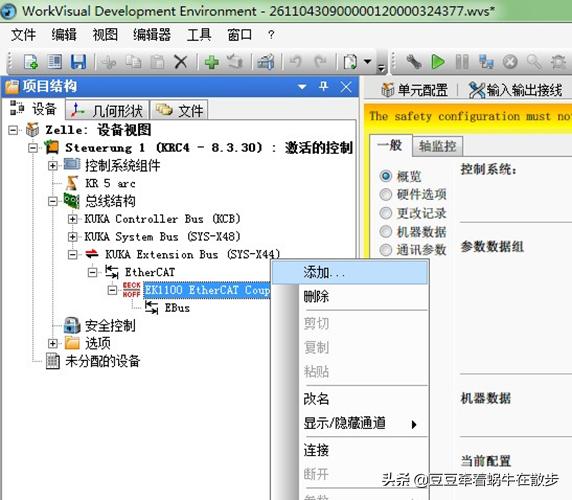Collapse the EK1100 EtherCAT Coupler node
Image resolution: width=572 pixels, height=500 pixels.
pos(112,290)
